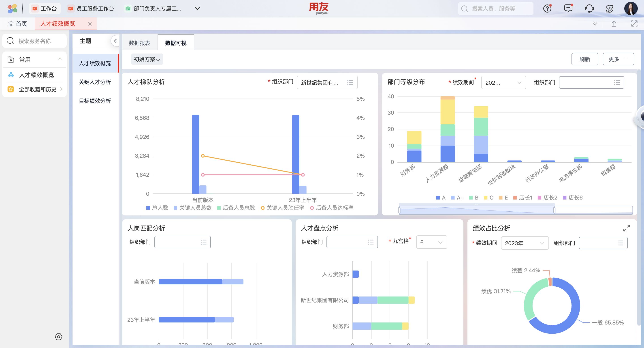644x348 pixels.
Task: Expand the workbench switcher chevron in header
Action: click(x=197, y=9)
